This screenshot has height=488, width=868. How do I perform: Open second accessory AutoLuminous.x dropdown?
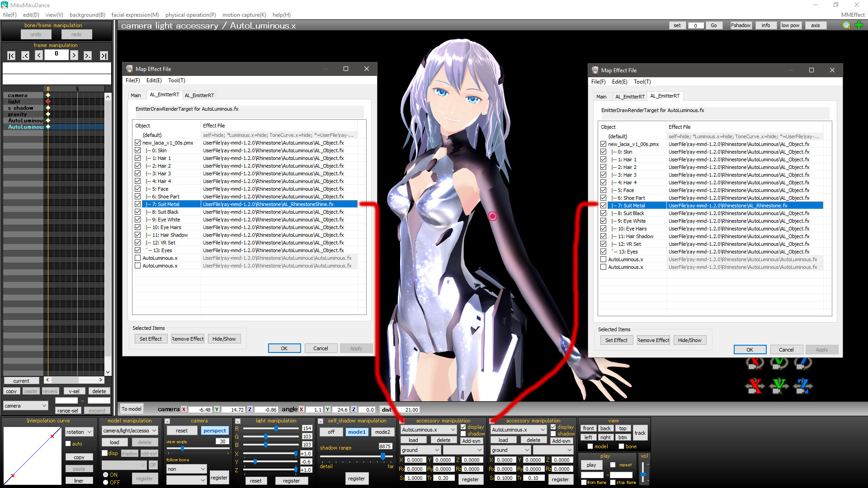click(519, 430)
